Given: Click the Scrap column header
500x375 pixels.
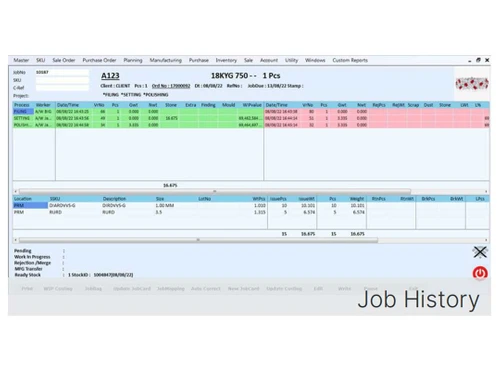Looking at the screenshot, I should pyautogui.click(x=413, y=105).
